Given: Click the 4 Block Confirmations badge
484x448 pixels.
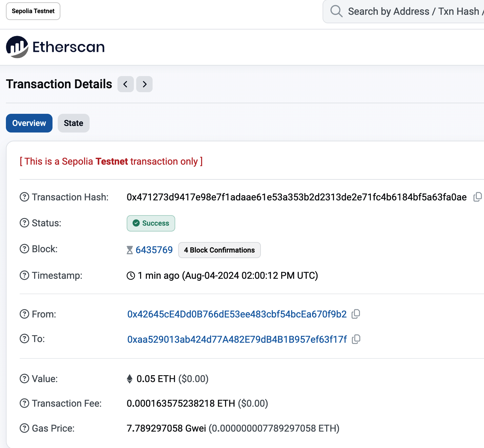Looking at the screenshot, I should point(219,250).
